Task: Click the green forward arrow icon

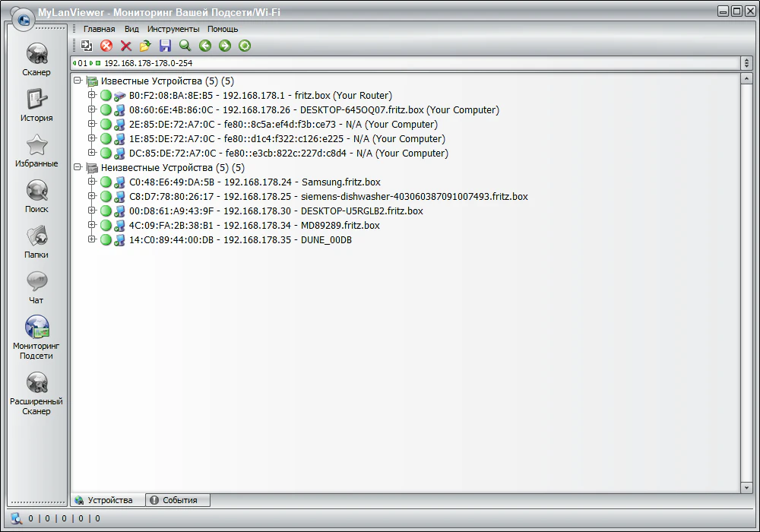Action: pyautogui.click(x=224, y=46)
